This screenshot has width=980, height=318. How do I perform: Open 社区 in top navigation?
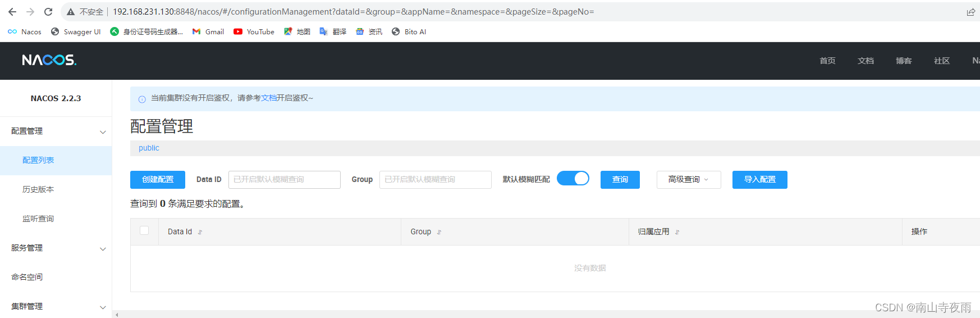(942, 61)
